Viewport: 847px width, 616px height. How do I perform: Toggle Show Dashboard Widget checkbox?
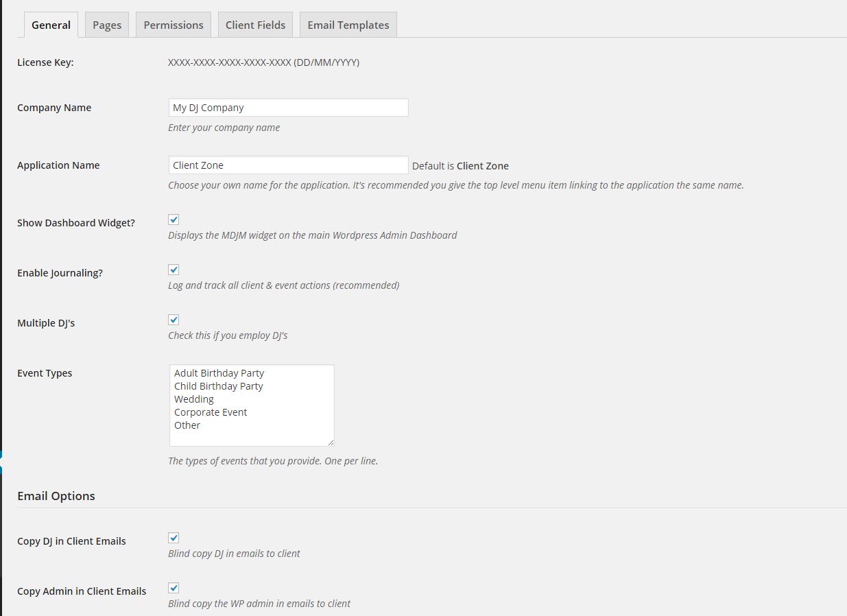pos(174,220)
